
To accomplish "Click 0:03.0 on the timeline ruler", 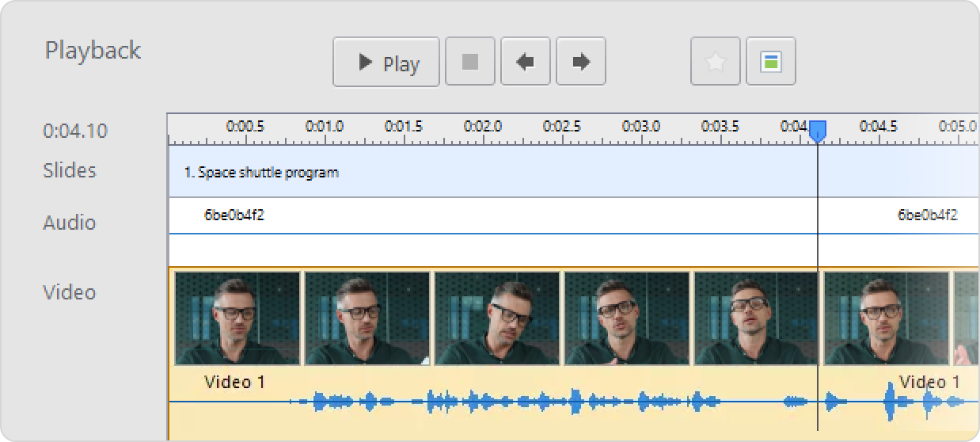I will pos(641,126).
